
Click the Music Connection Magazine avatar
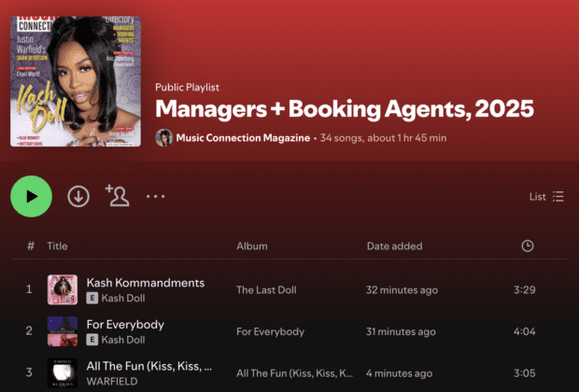(164, 138)
